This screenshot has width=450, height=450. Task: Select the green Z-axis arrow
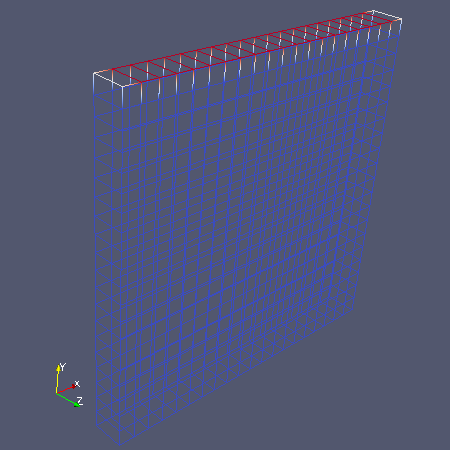point(69,400)
